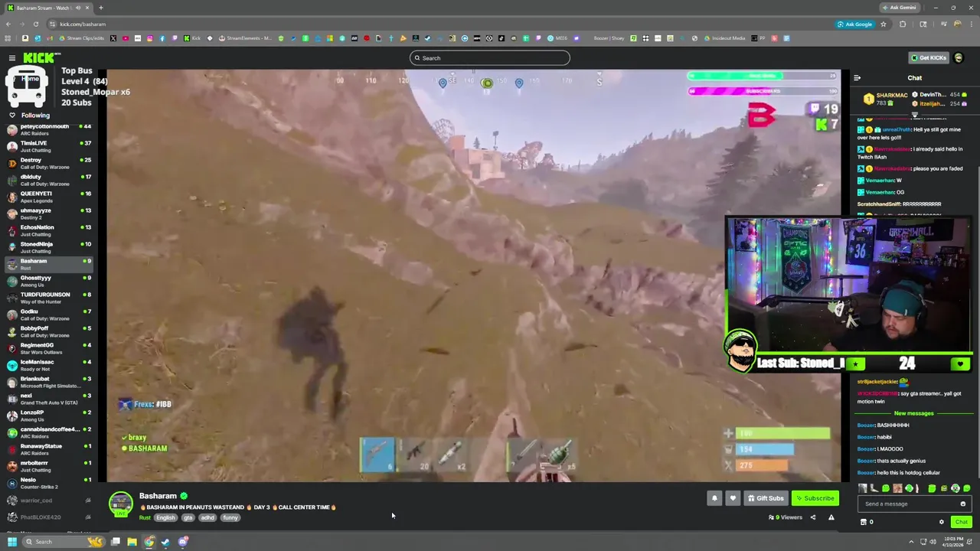Follow Basharam with the heart button

733,498
